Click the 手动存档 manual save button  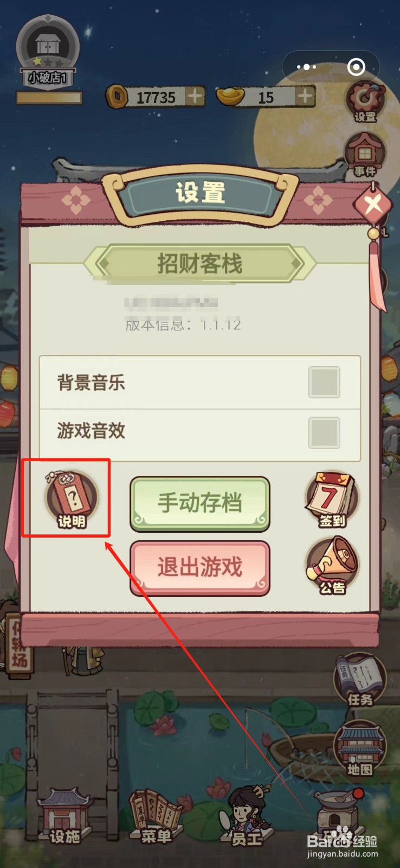coord(200,503)
